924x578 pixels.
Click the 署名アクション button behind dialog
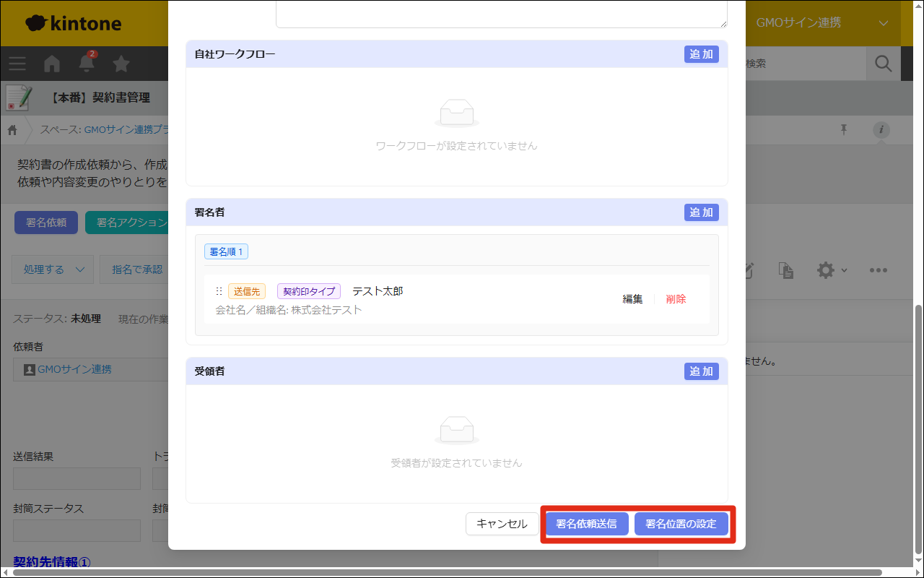(127, 223)
